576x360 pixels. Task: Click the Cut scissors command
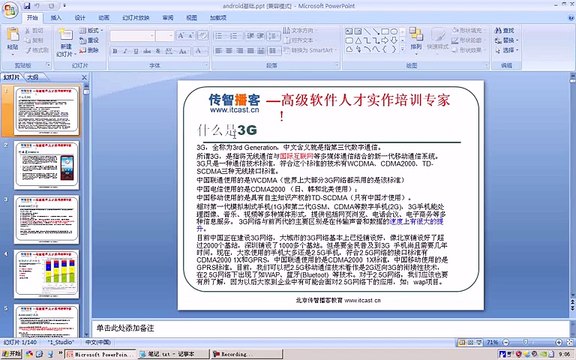(34, 30)
